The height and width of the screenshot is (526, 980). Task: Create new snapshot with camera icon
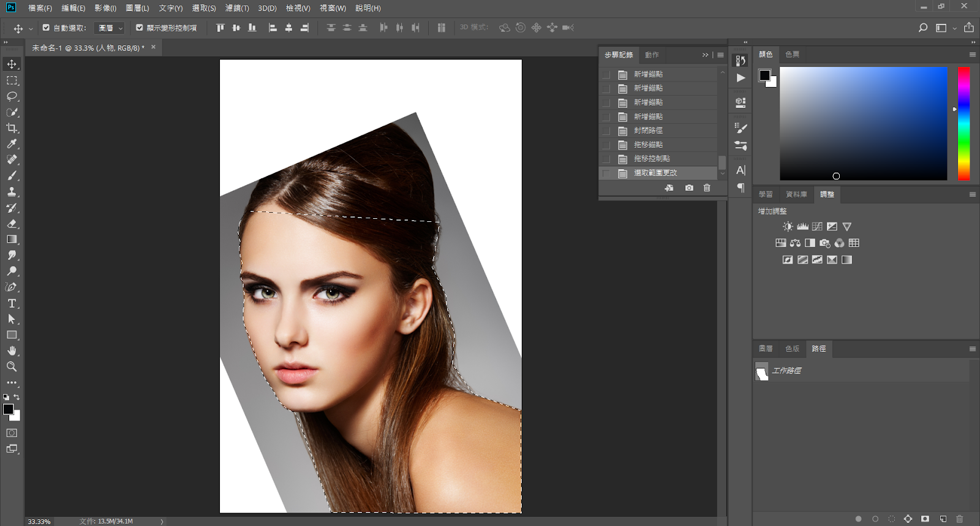[x=689, y=188]
